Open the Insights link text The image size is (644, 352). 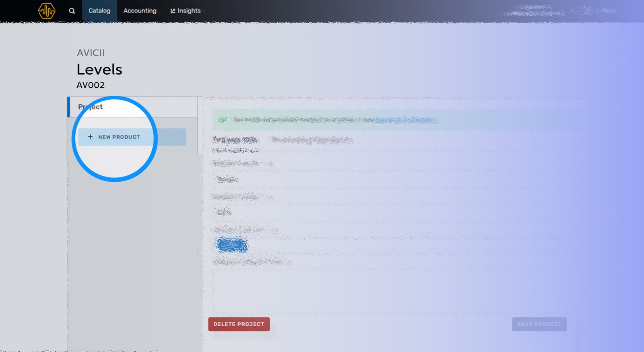[189, 11]
